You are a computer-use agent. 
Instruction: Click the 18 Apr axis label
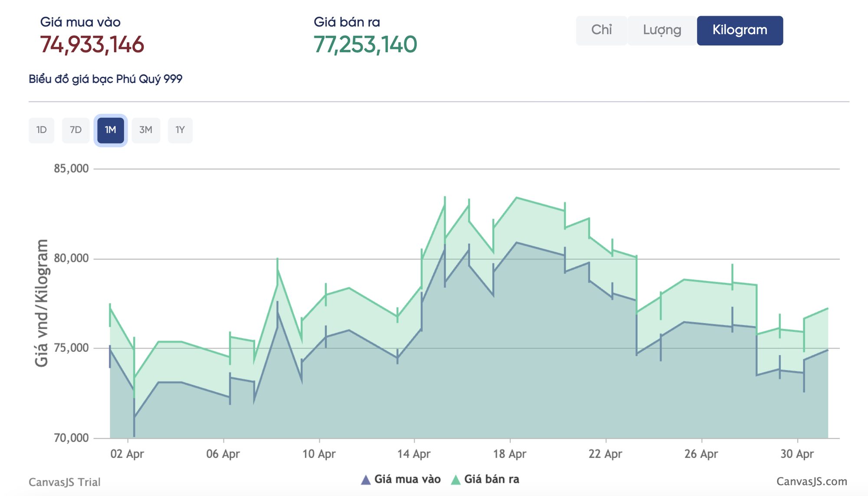(510, 454)
